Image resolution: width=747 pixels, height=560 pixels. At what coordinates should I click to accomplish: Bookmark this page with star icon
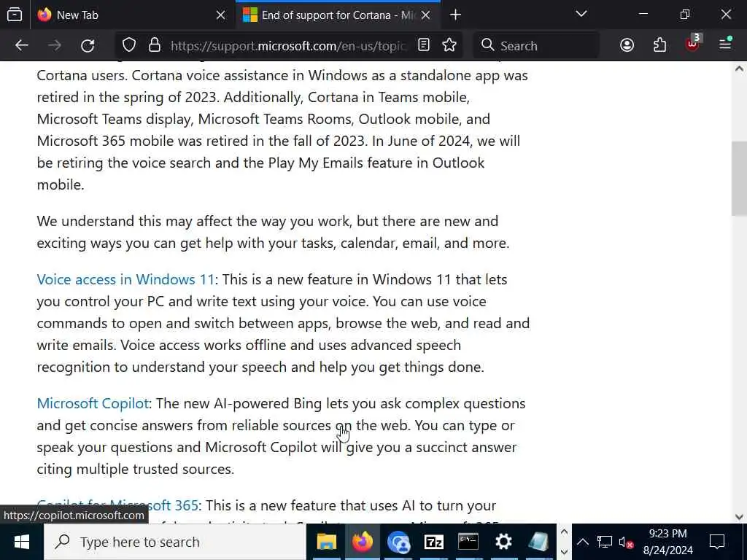[x=449, y=45]
